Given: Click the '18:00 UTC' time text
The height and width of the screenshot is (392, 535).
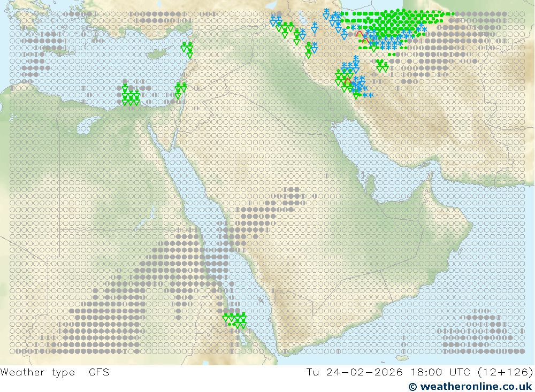Looking at the screenshot, I should (440, 372).
